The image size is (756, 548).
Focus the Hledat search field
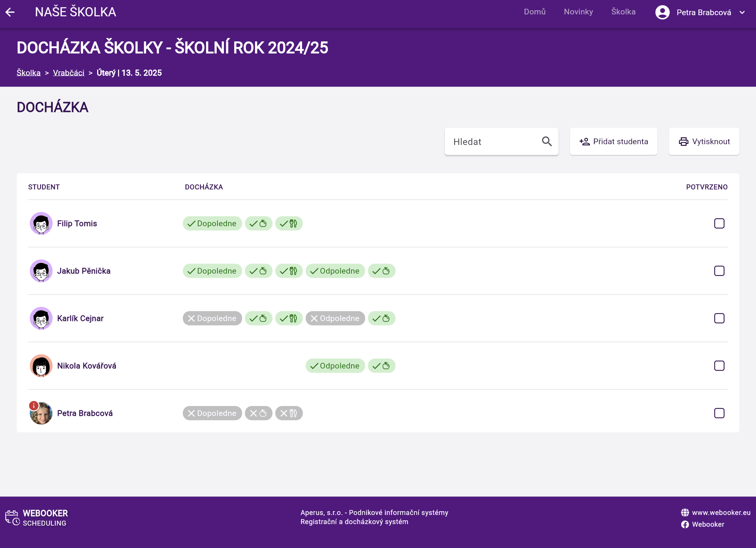493,142
